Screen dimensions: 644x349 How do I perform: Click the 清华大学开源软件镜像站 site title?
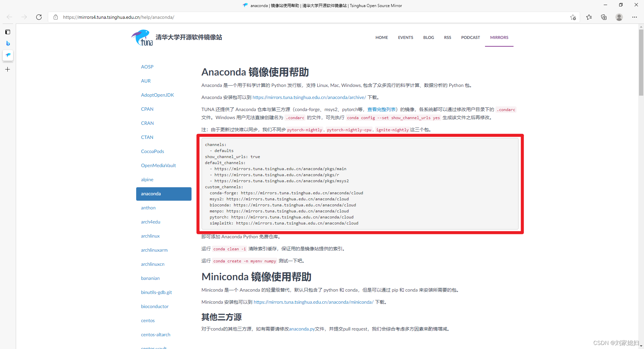189,37
